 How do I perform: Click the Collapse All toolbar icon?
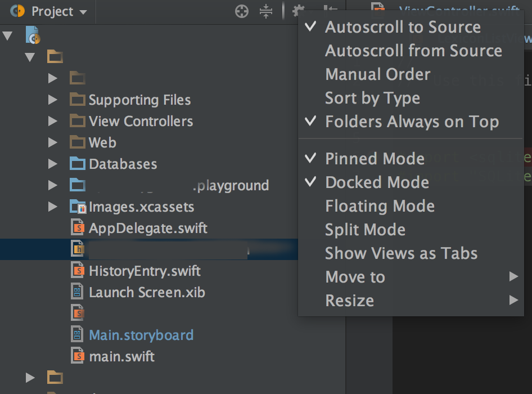[266, 11]
